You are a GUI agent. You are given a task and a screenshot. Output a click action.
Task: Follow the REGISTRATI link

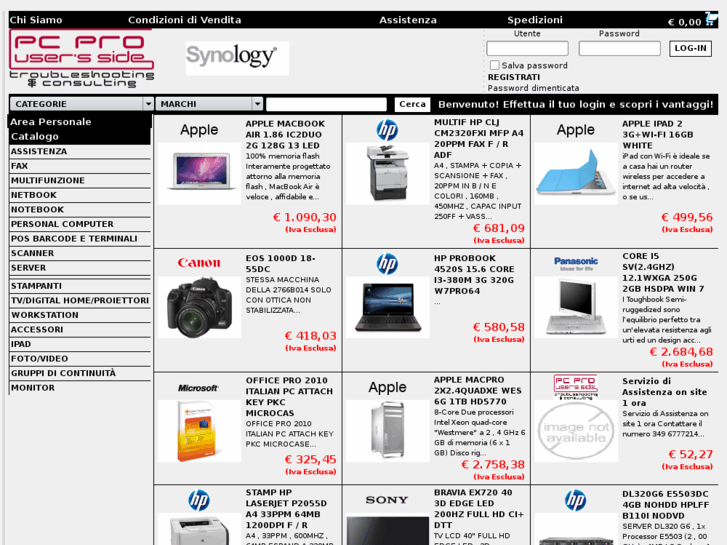click(x=514, y=77)
